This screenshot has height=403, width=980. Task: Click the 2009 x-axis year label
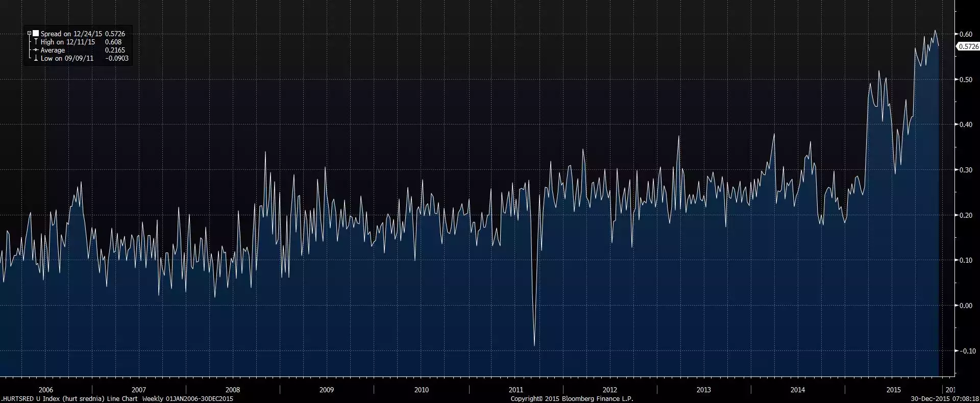[327, 390]
